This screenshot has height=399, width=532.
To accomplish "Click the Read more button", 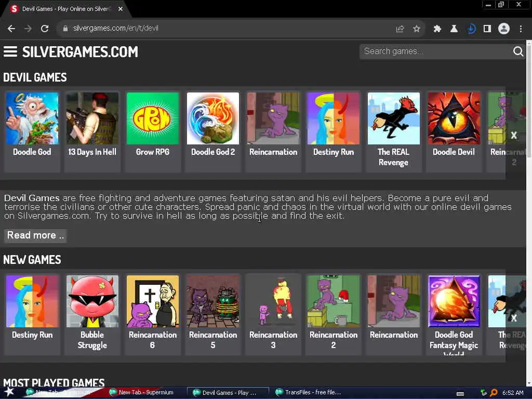I will (x=35, y=235).
